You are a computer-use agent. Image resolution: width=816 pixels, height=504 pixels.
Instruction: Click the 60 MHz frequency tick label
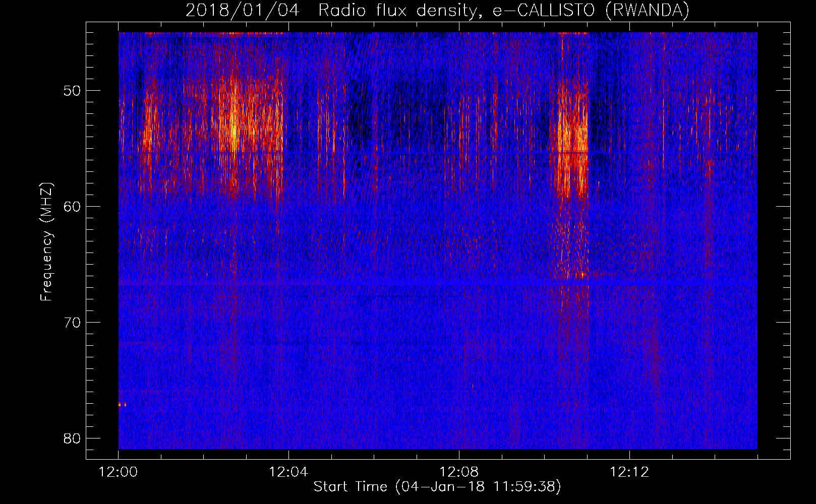73,207
